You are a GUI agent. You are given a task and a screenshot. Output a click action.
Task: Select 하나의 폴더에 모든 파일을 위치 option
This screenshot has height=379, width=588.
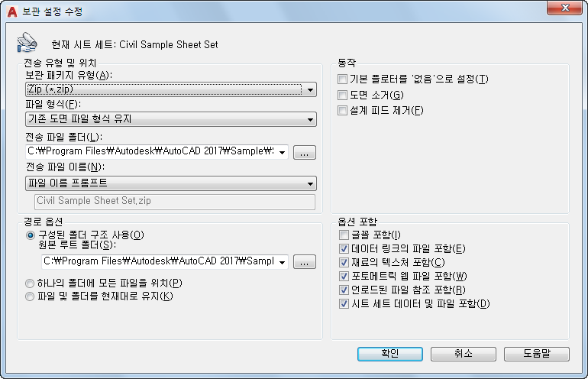click(30, 283)
